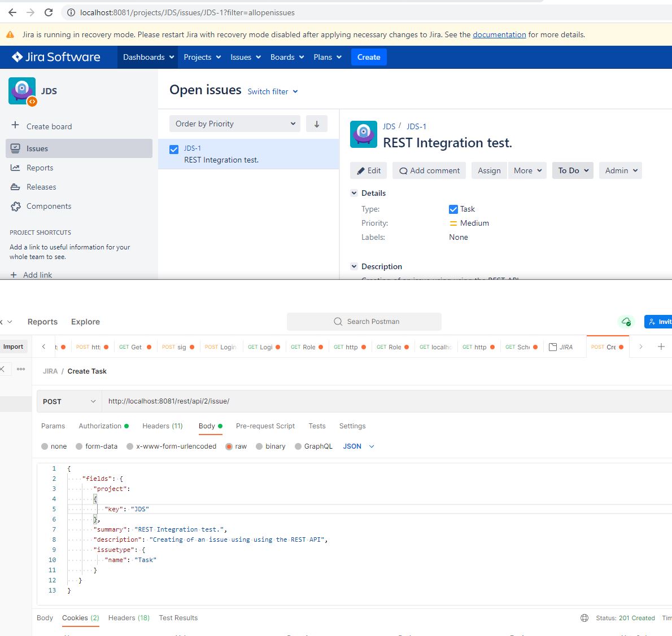672x636 pixels.
Task: Click the Components puzzle icon
Action: pos(15,207)
